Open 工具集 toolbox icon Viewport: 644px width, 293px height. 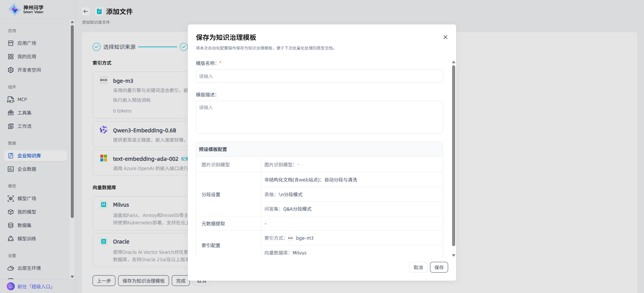tap(11, 113)
